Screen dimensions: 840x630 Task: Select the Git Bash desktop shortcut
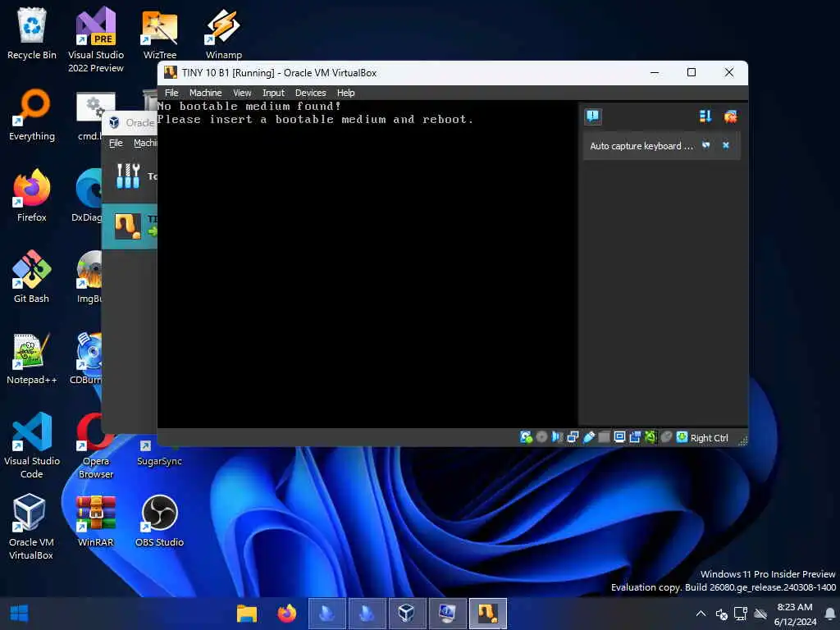32,277
